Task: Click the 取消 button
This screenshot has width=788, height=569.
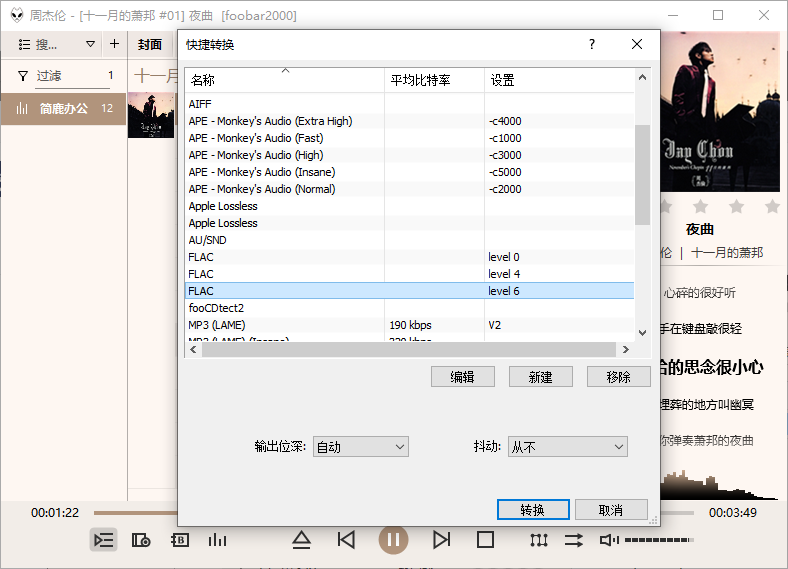Action: click(611, 510)
